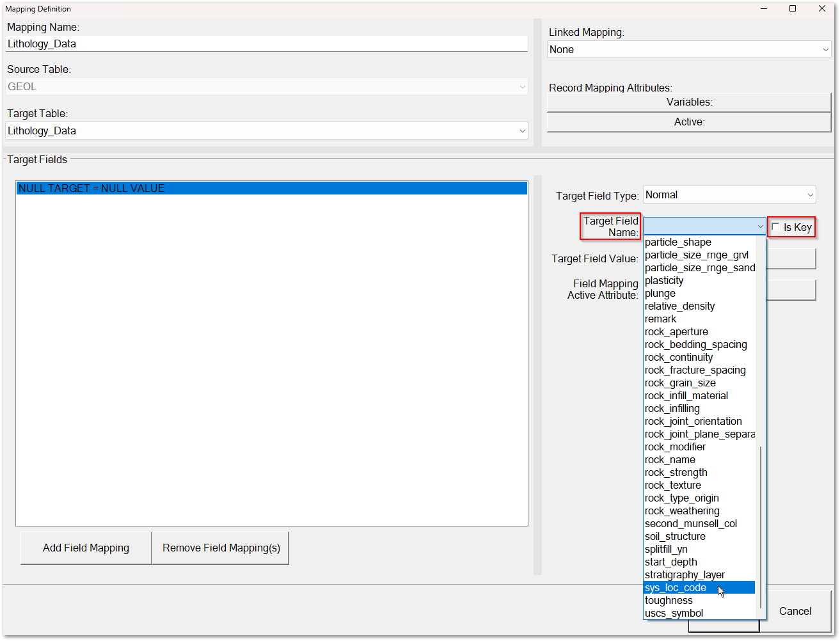Click the Cancel button
The image size is (840, 641).
point(795,611)
